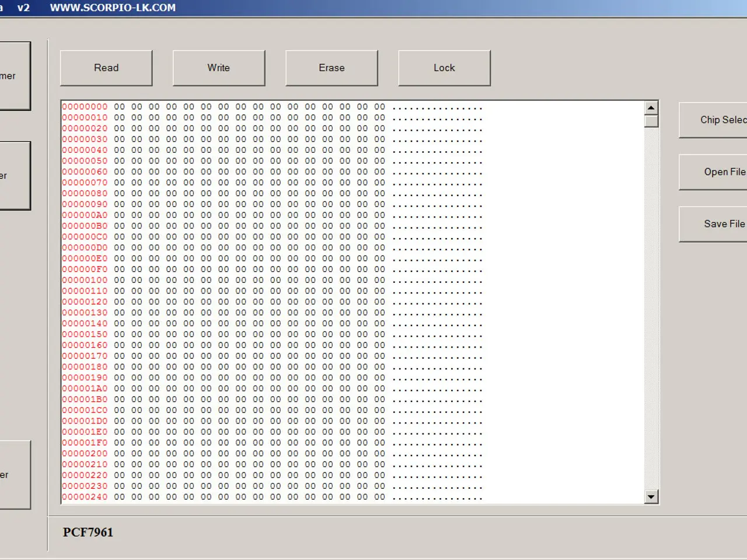This screenshot has height=560, width=747.
Task: Click the hex view scroll up arrow
Action: coord(651,108)
